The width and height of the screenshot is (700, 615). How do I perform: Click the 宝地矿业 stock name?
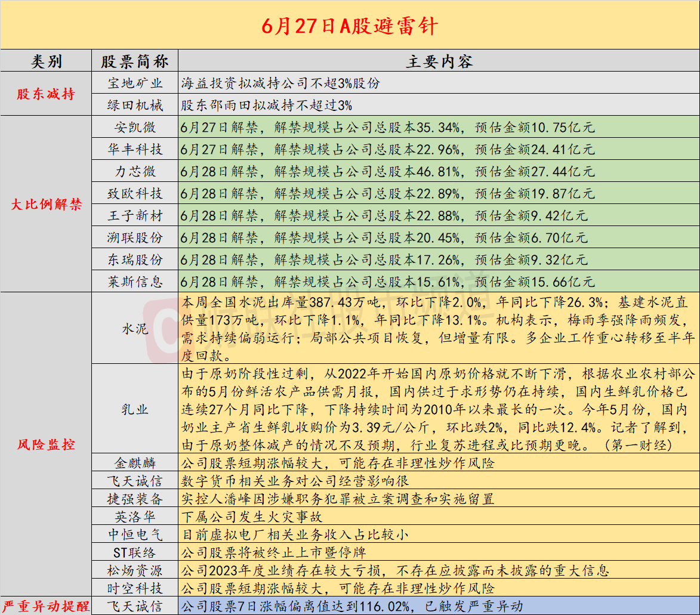[x=135, y=84]
